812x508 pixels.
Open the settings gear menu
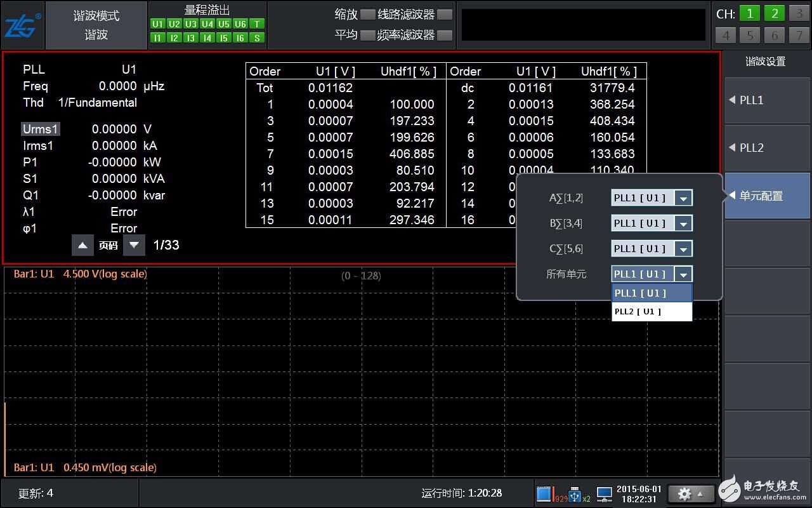[690, 493]
